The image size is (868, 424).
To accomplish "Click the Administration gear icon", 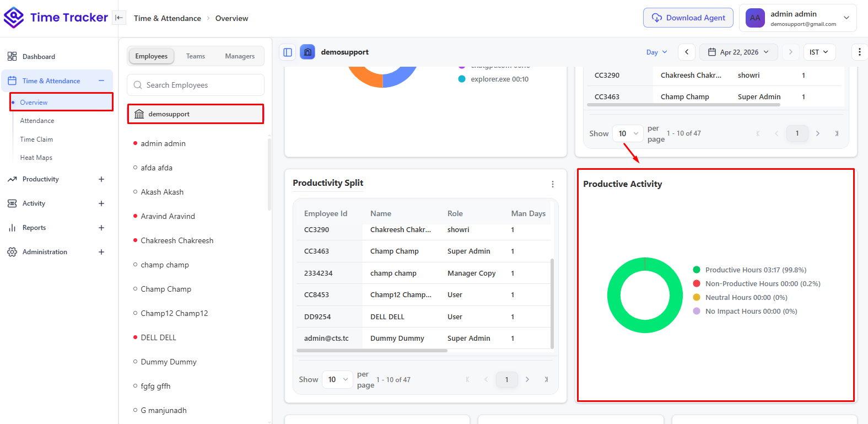I will click(12, 252).
